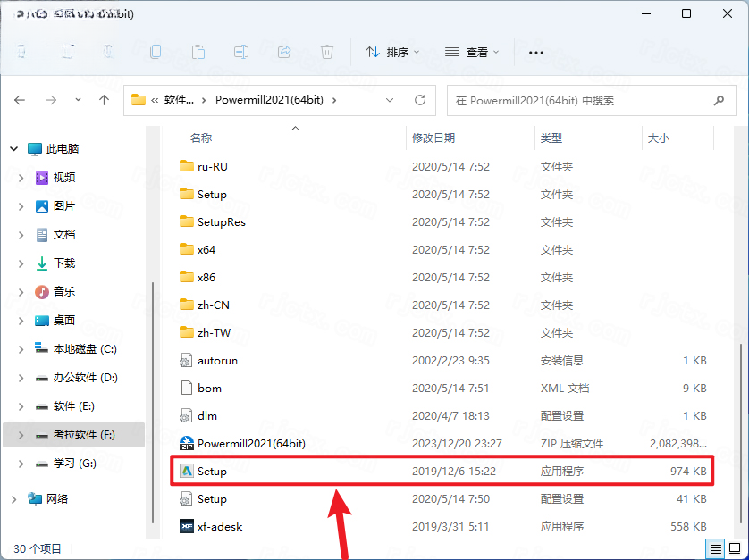Expand the 文档 tree node
The image size is (749, 560).
21,236
